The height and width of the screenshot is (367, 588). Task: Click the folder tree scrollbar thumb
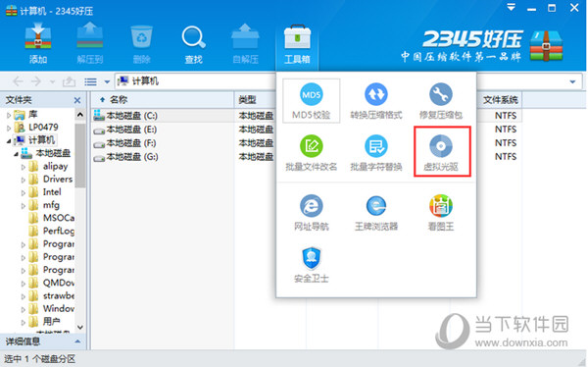tap(80, 155)
